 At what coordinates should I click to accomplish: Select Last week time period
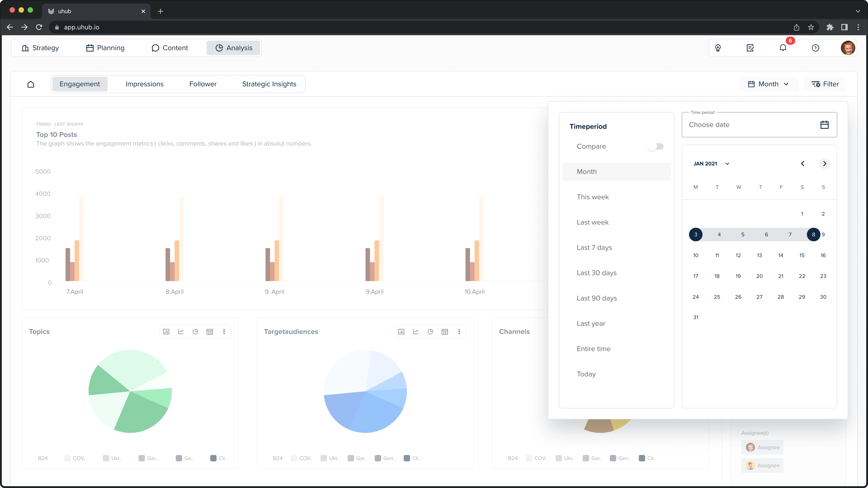pos(617,222)
